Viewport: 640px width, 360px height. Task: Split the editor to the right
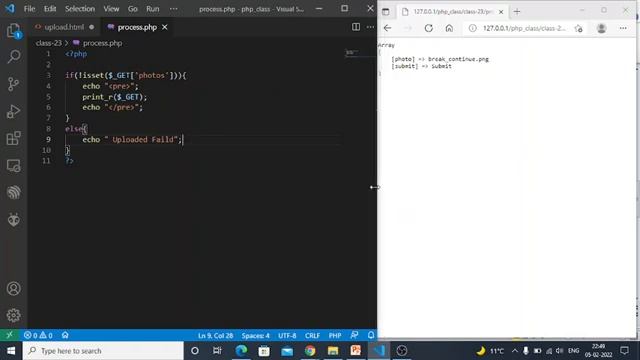pos(356,27)
